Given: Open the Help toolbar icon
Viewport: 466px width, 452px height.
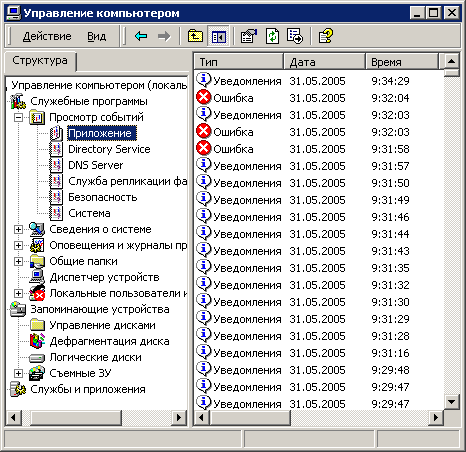Looking at the screenshot, I should (x=326, y=36).
